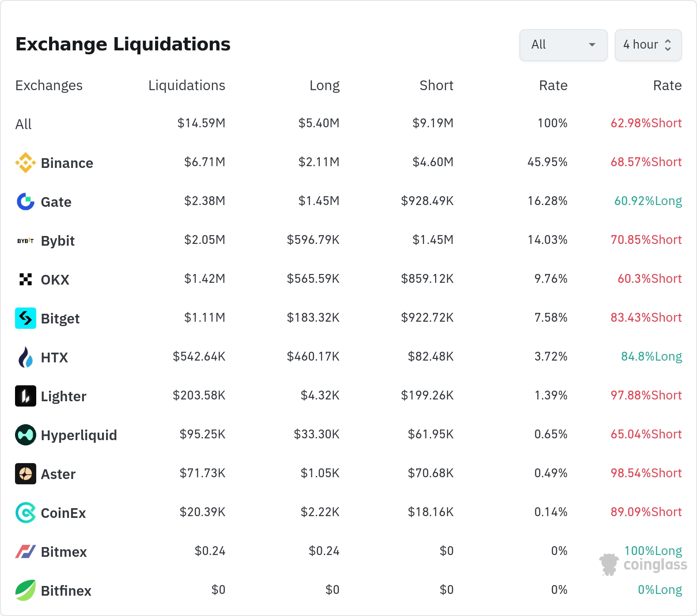The image size is (697, 616).
Task: Click the coinglass watermark logo
Action: [x=643, y=564]
